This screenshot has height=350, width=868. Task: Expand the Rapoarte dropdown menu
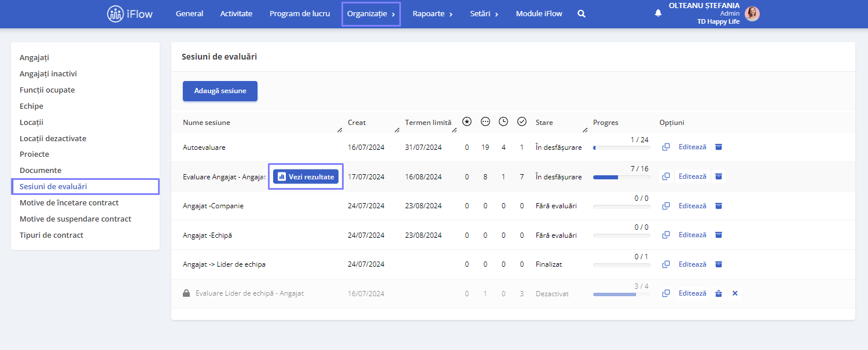pos(432,14)
